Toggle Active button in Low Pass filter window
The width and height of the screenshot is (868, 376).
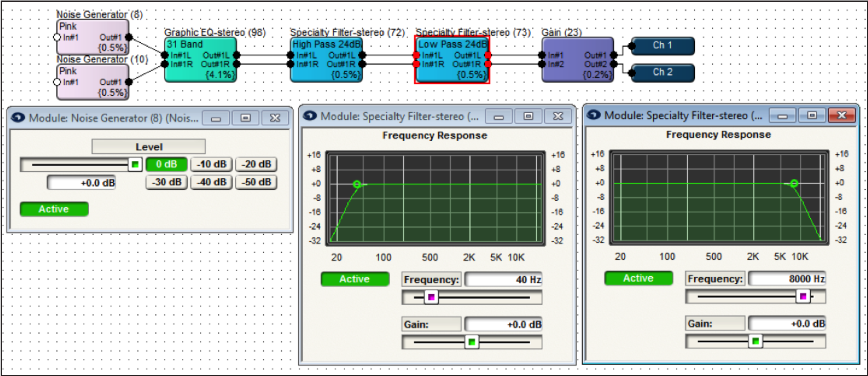[638, 278]
